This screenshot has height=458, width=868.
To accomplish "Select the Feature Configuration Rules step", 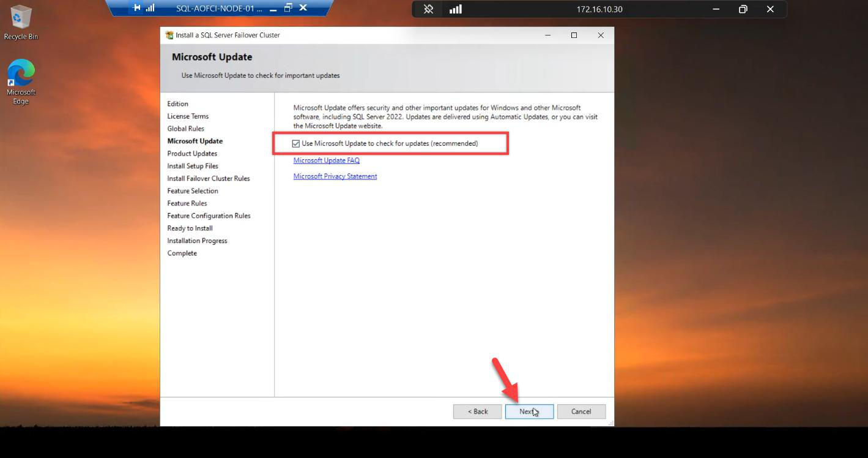I will coord(209,216).
